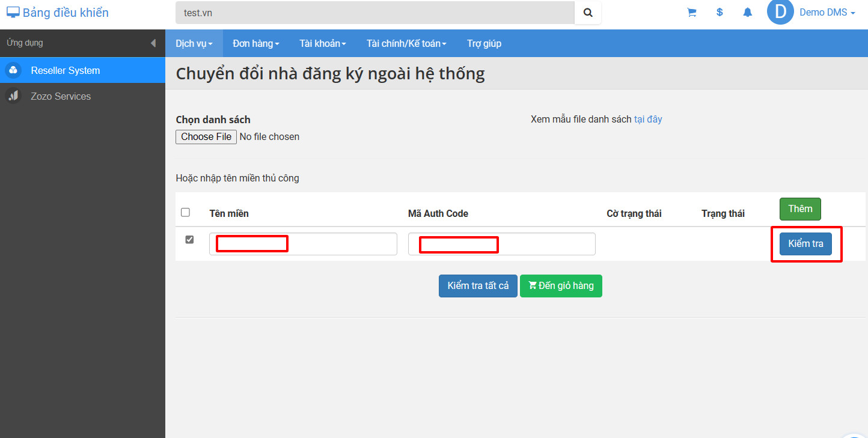
Task: Open the Đơn hàng dropdown menu
Action: coord(256,43)
